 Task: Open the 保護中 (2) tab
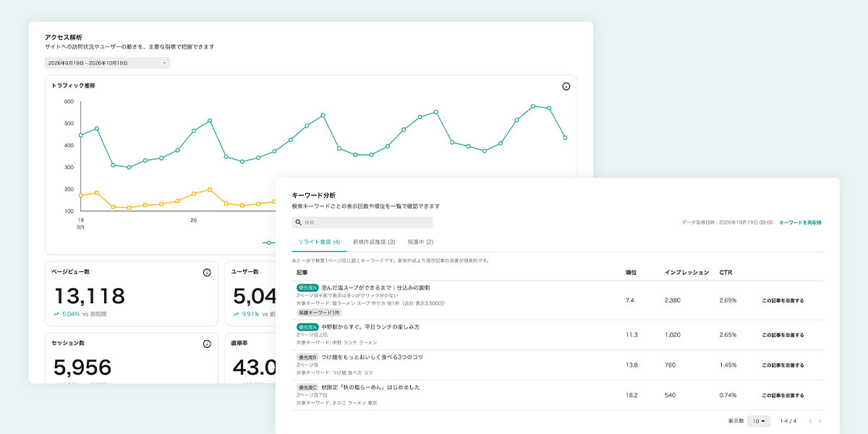[420, 242]
